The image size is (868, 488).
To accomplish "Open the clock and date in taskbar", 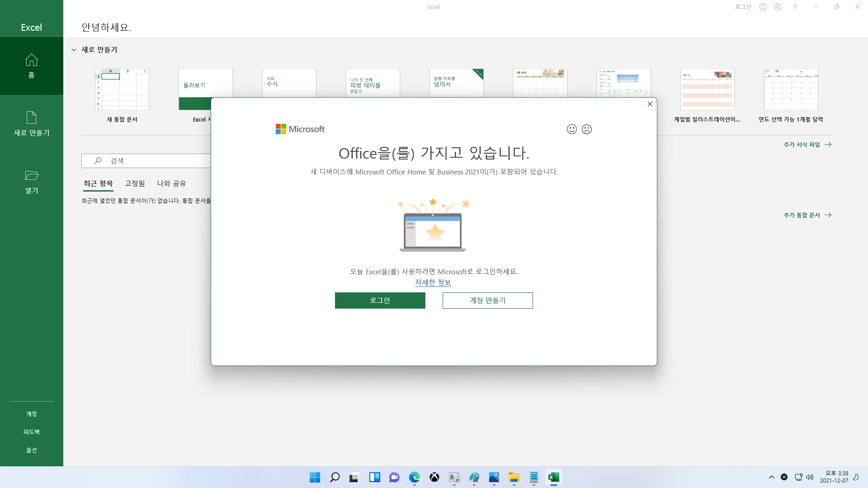I will pos(834,477).
